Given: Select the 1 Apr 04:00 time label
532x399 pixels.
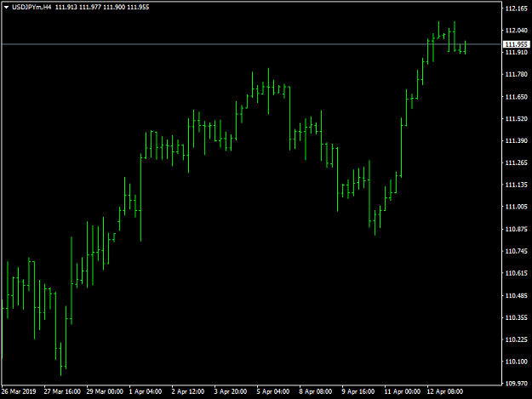Looking at the screenshot, I should pos(146,391).
